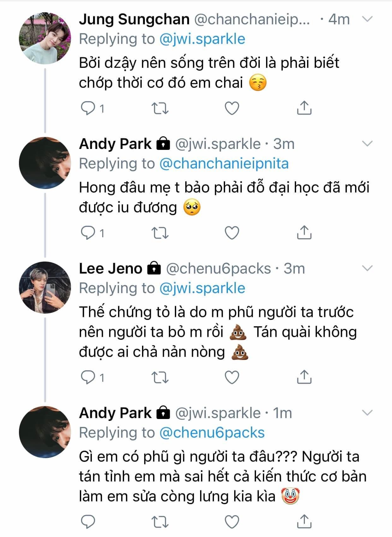This screenshot has height=537, width=392.
Task: Open Jung Sungchan's avatar photo
Action: click(x=45, y=38)
